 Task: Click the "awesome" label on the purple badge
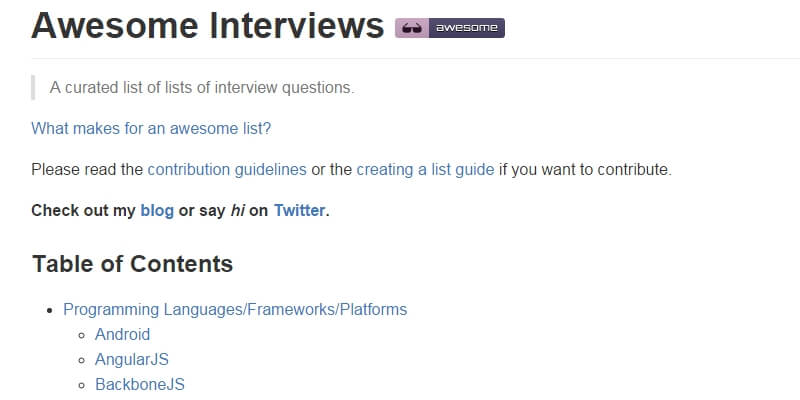[465, 28]
